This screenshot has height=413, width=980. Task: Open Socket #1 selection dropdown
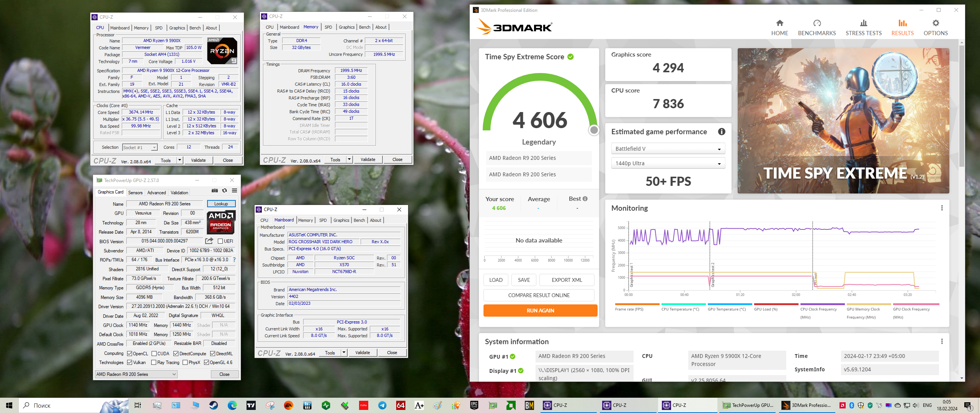140,148
